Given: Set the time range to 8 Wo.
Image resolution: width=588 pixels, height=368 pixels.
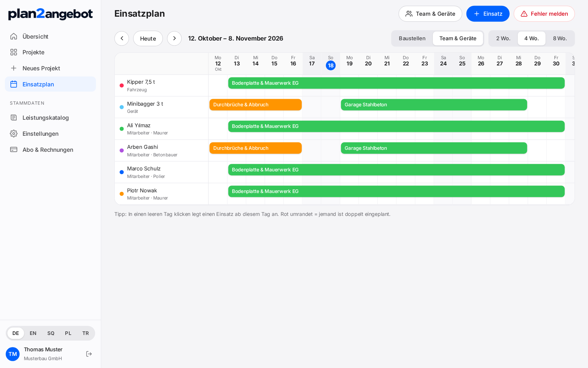Looking at the screenshot, I should [x=560, y=38].
